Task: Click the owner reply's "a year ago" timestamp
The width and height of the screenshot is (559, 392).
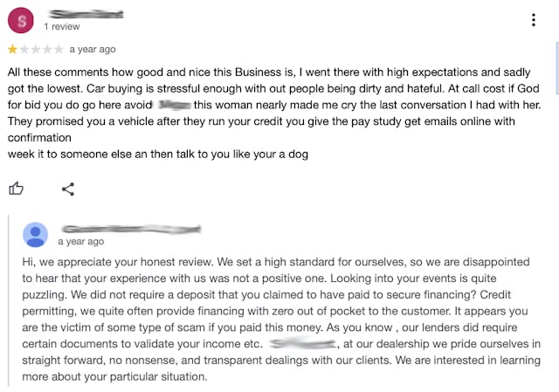Action: tap(81, 241)
